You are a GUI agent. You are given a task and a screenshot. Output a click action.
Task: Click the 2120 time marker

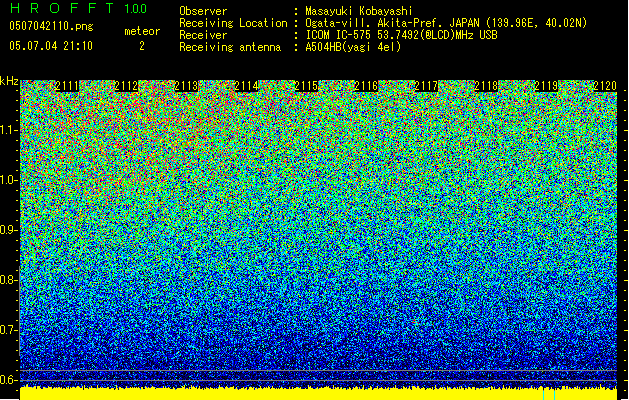(x=605, y=86)
